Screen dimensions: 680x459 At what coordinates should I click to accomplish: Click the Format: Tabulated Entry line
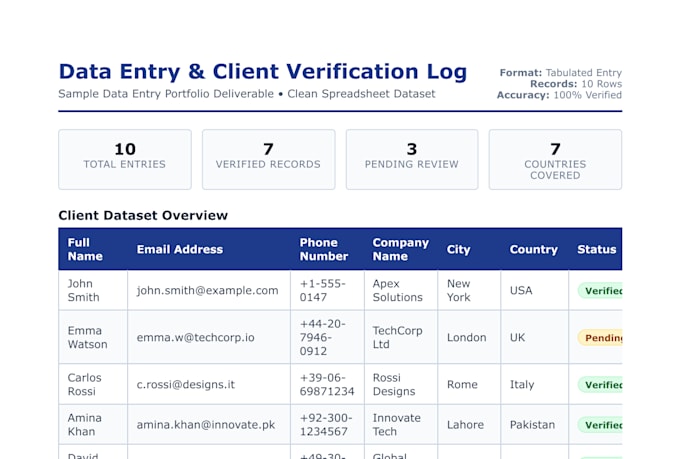click(x=560, y=72)
